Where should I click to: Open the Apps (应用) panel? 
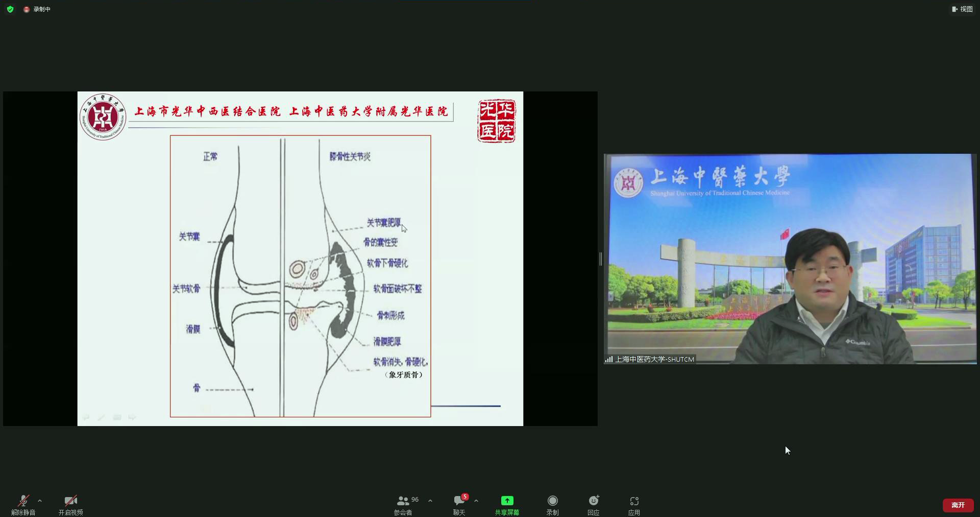[x=634, y=504]
